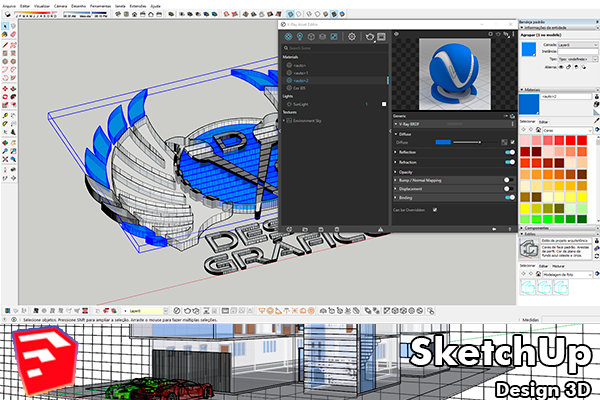Click add asset icon at bottom of asset list
600x400 pixels.
click(289, 229)
